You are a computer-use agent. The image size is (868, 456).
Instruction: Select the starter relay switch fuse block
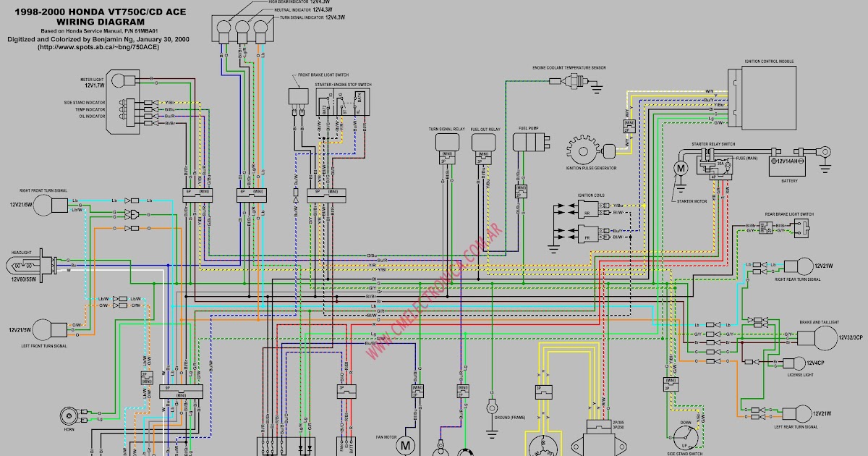tap(714, 165)
